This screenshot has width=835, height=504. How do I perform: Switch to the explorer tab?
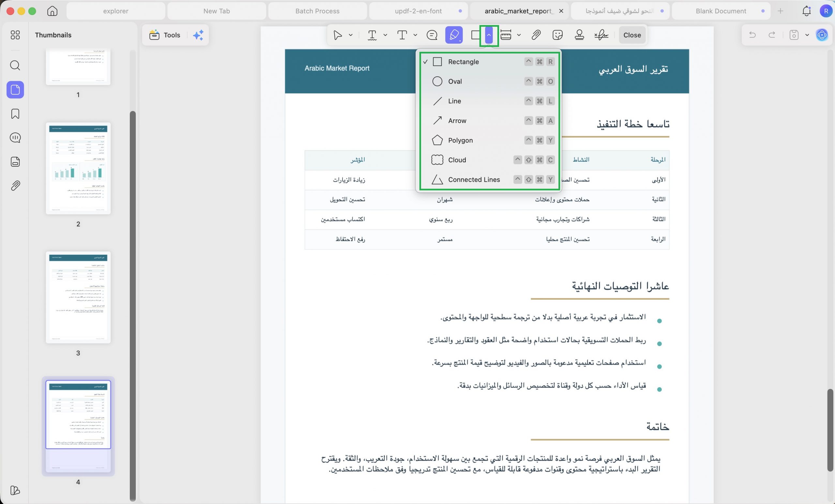115,11
